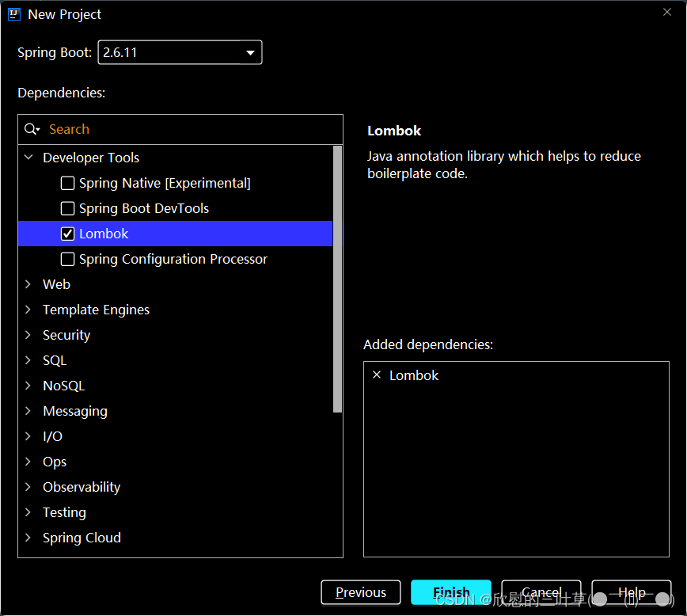Expand the Template Engines category

(x=28, y=310)
